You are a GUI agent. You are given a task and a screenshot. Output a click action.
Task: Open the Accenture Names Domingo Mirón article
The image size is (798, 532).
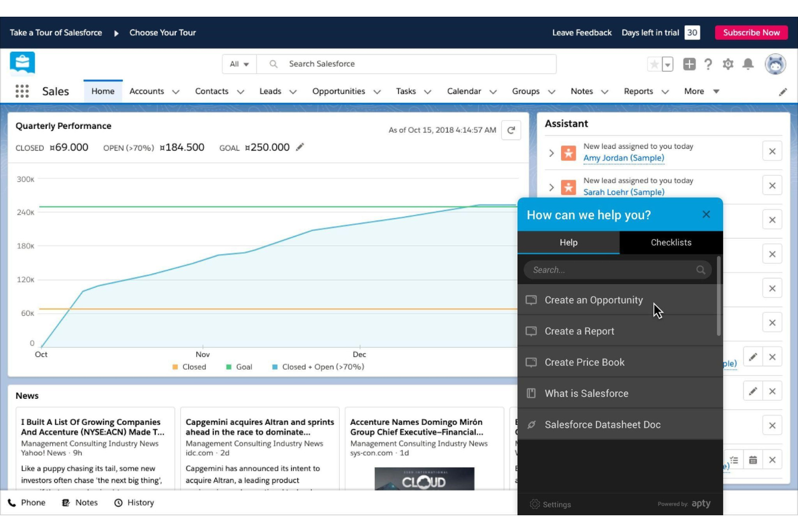(x=417, y=427)
